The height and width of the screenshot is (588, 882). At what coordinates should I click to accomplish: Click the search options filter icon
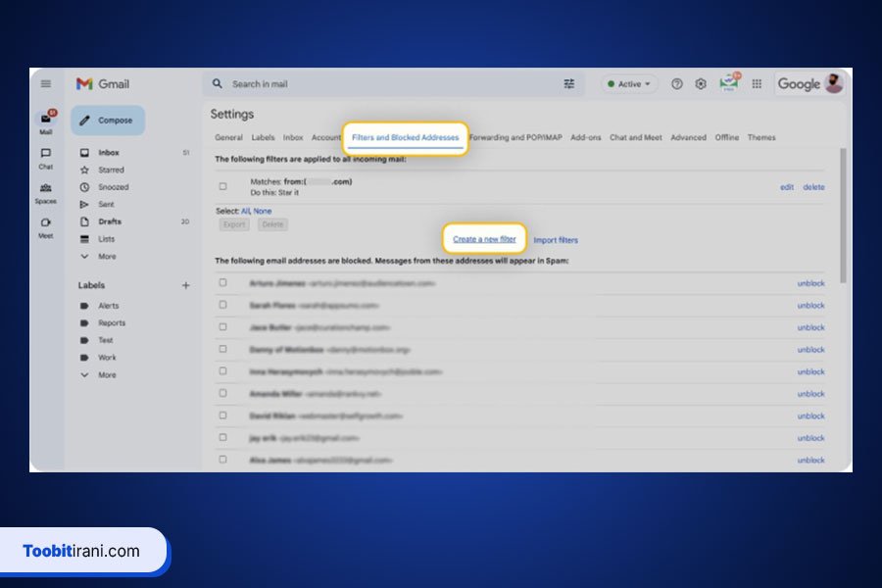pyautogui.click(x=569, y=84)
